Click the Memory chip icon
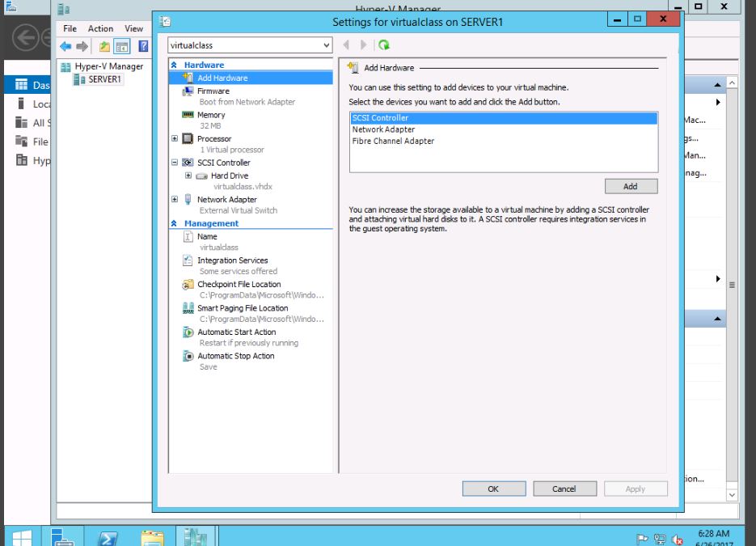 pos(188,115)
